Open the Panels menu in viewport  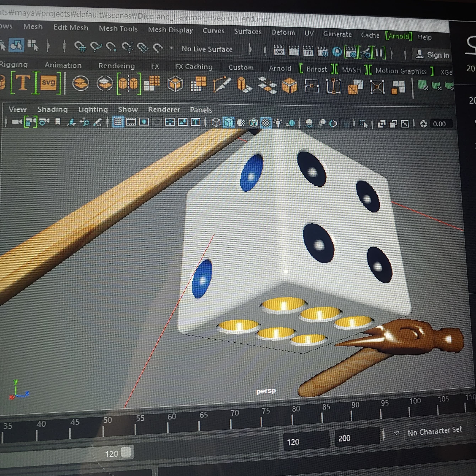(x=201, y=110)
